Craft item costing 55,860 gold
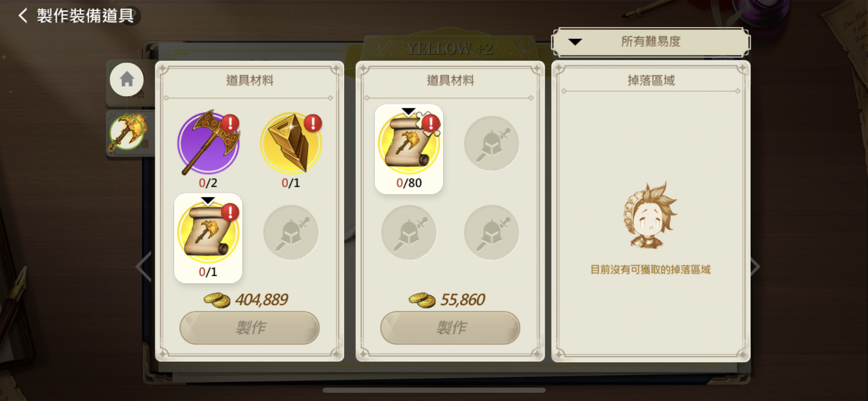The image size is (868, 401). coord(450,328)
